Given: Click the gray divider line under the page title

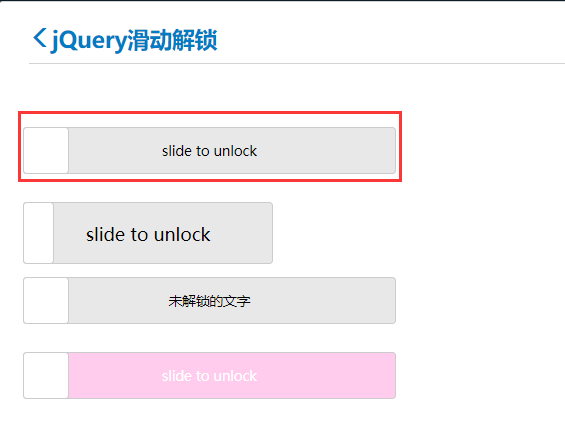Looking at the screenshot, I should (x=297, y=63).
